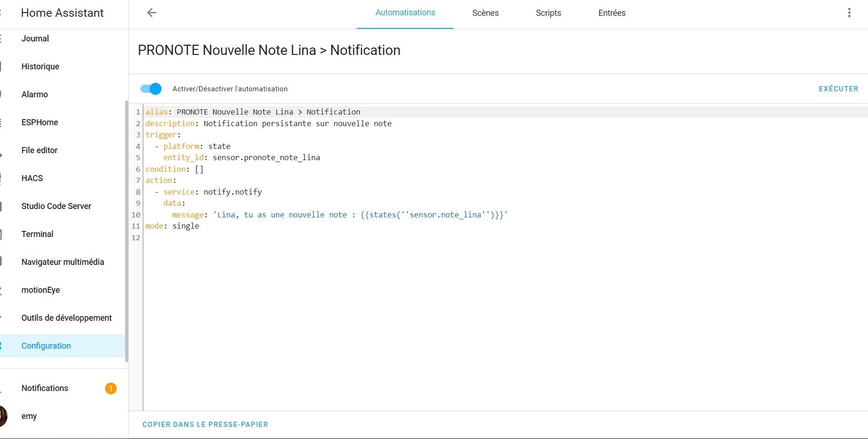
Task: Click COPIER DANS LE PRESSE-PAPIER
Action: 205,425
